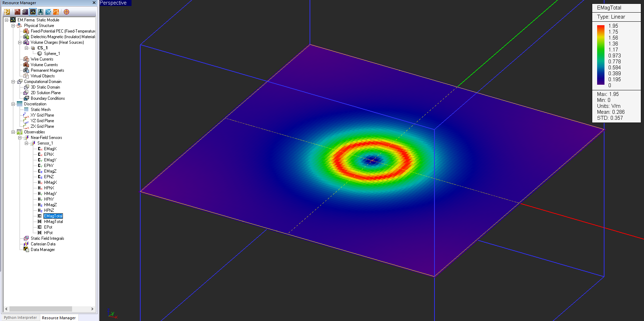Click the Dielectric/Magnetic Material node icon

pyautogui.click(x=26, y=37)
